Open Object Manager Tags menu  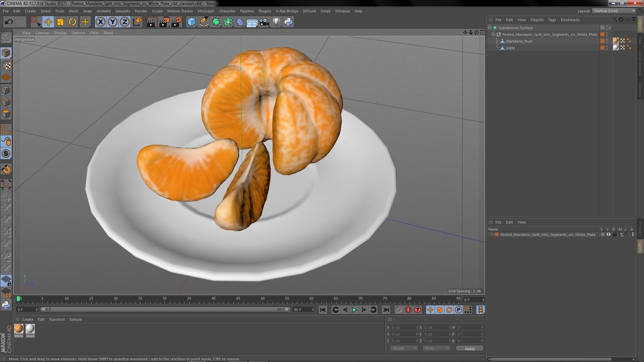(552, 20)
